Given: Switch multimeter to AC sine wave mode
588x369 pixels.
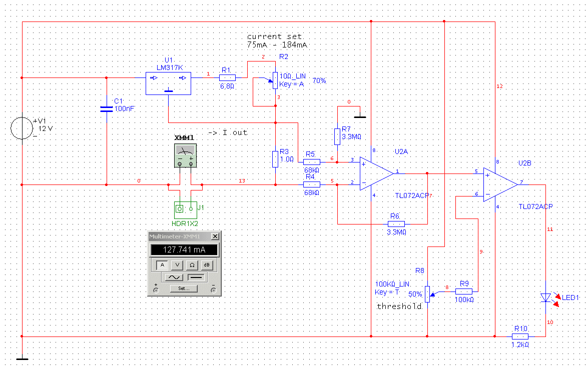Looking at the screenshot, I should tap(174, 277).
